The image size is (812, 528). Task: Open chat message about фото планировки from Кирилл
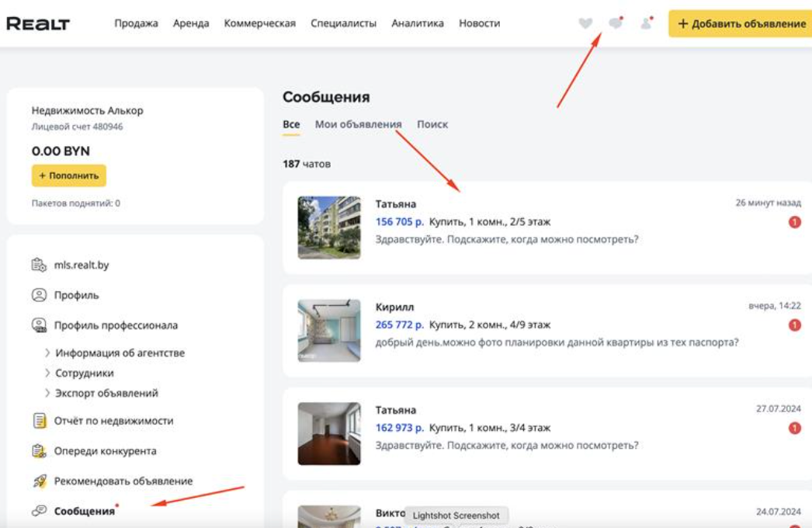(x=557, y=342)
